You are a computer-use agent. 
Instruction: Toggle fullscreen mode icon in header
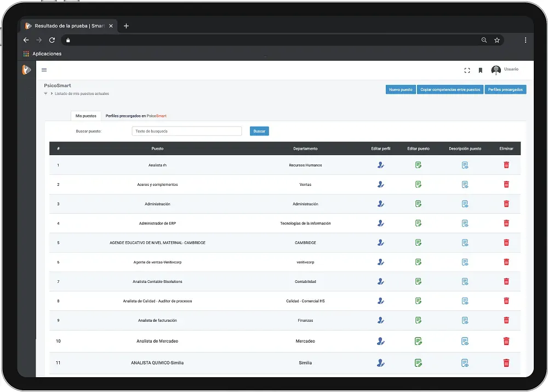pos(467,70)
